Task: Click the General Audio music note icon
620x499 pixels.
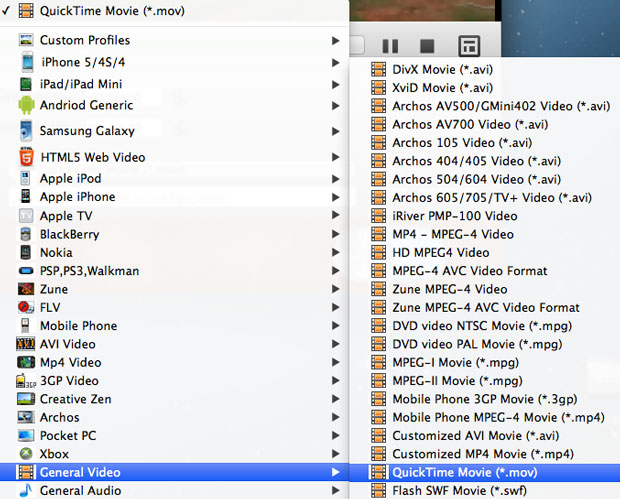Action: (26, 490)
